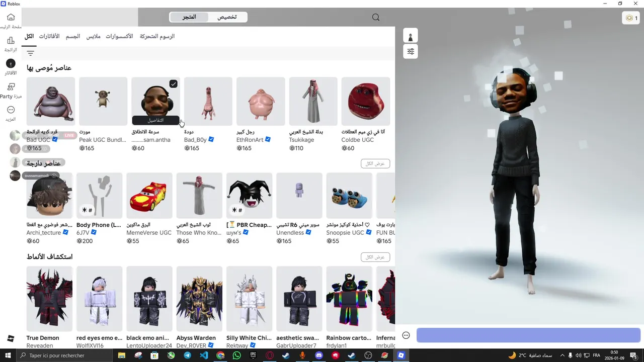Screen dimensions: 644x362
Task: Open the red meme head thumbnail
Action: (x=366, y=101)
